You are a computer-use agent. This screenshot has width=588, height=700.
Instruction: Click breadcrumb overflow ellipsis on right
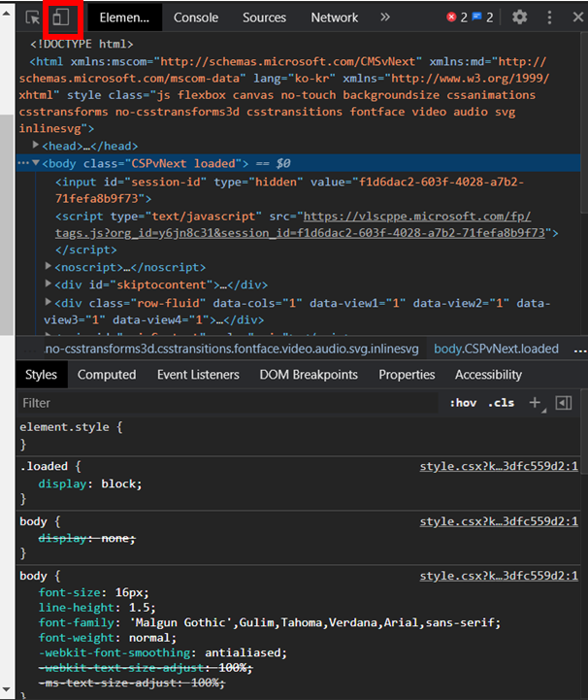click(580, 350)
